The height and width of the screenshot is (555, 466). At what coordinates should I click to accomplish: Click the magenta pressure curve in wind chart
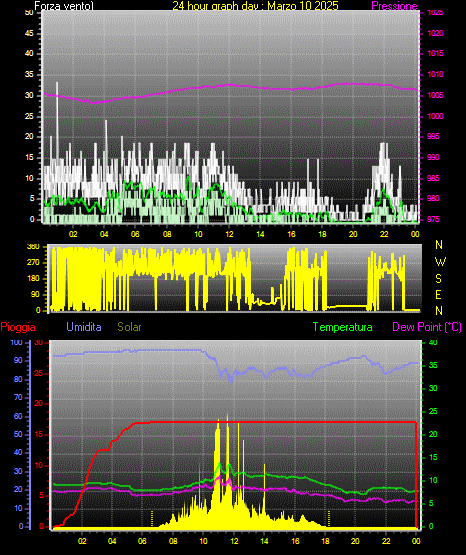coord(230,85)
